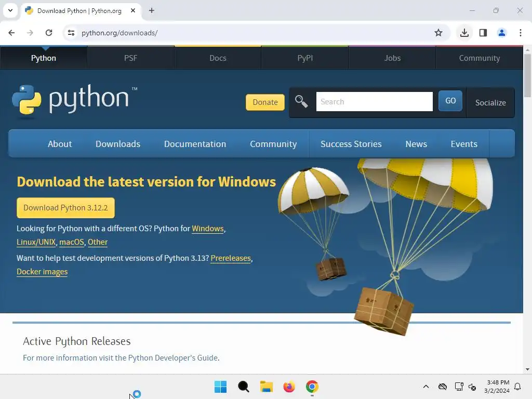Show hidden system tray icons
The image size is (532, 399).
(426, 387)
